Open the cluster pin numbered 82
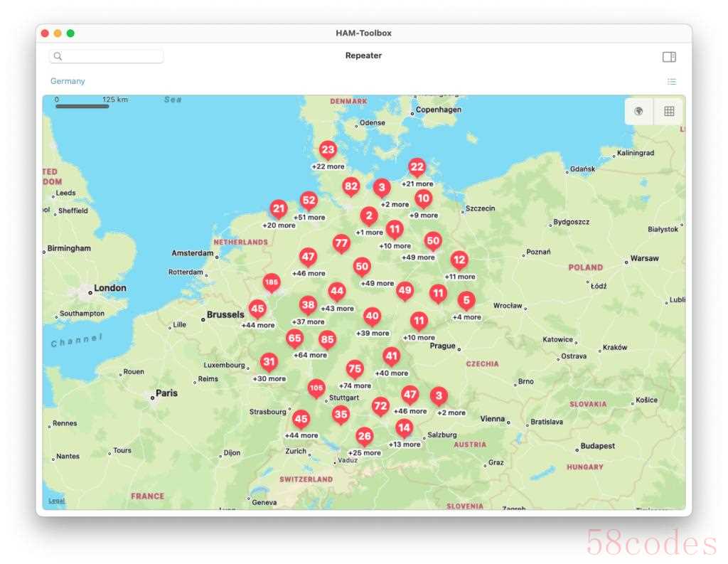Image resolution: width=728 pixels, height=564 pixels. point(351,187)
